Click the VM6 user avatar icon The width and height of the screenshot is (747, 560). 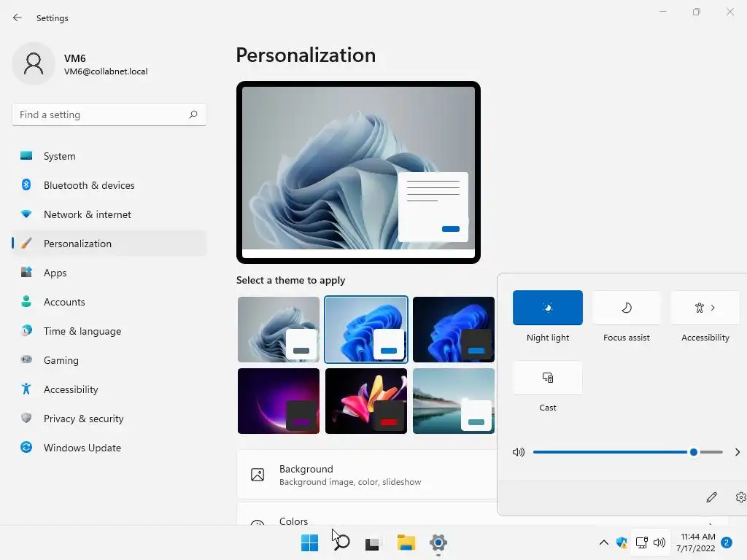point(34,63)
